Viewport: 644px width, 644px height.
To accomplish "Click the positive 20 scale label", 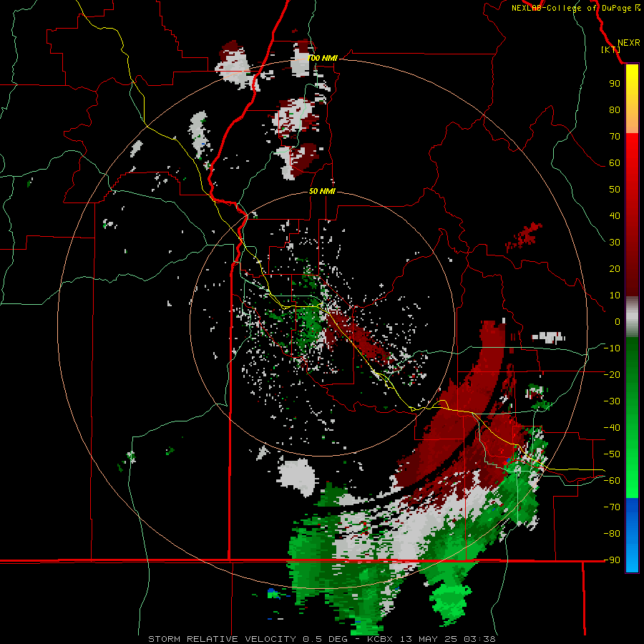I will click(x=615, y=268).
